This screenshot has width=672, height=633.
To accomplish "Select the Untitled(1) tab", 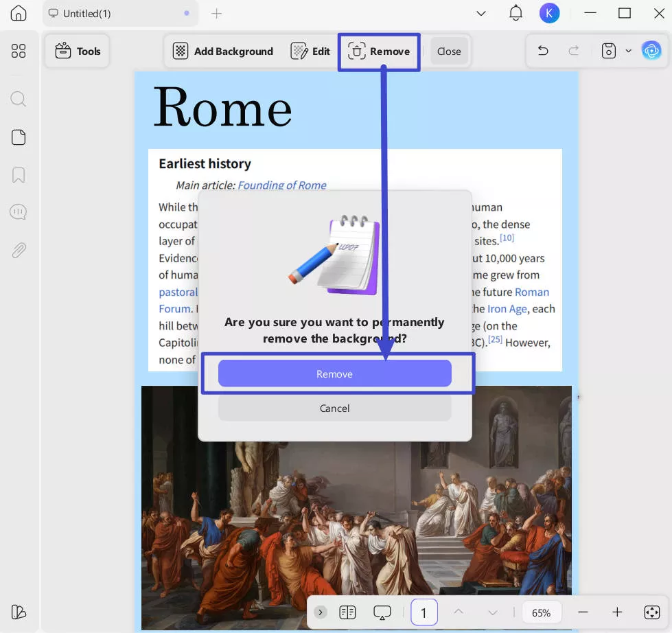I will pos(120,14).
